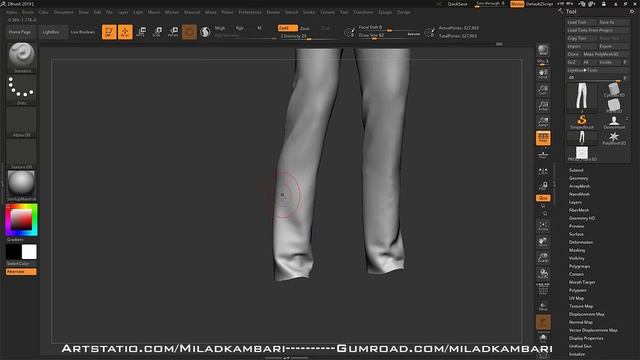Image resolution: width=640 pixels, height=360 pixels.
Task: Open the Document menu
Action: click(64, 12)
